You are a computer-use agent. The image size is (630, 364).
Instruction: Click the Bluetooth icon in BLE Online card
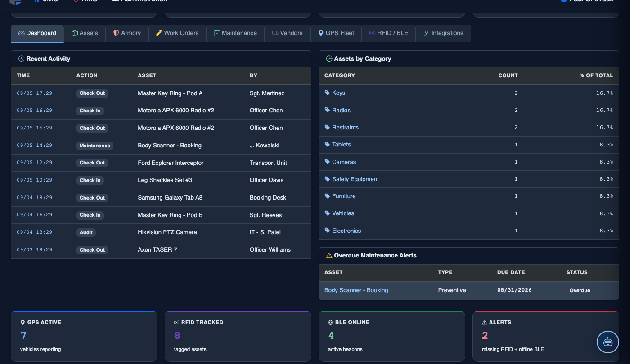point(330,323)
